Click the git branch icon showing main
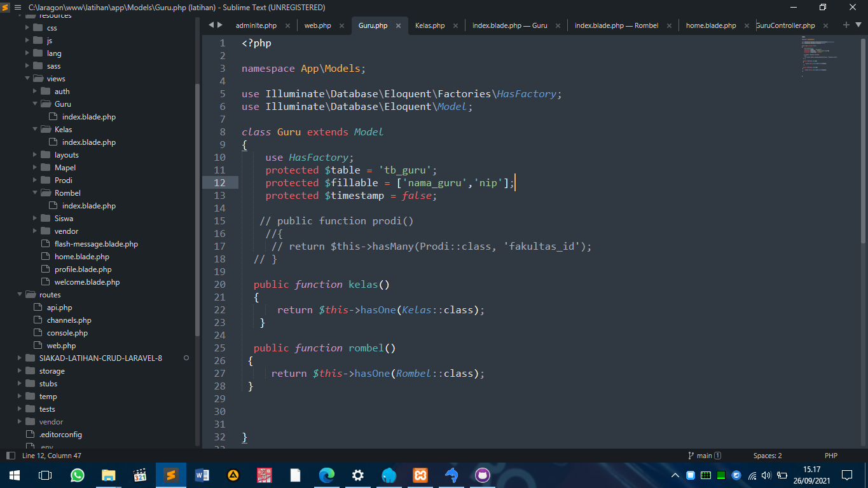Image resolution: width=868 pixels, height=488 pixels. [703, 456]
